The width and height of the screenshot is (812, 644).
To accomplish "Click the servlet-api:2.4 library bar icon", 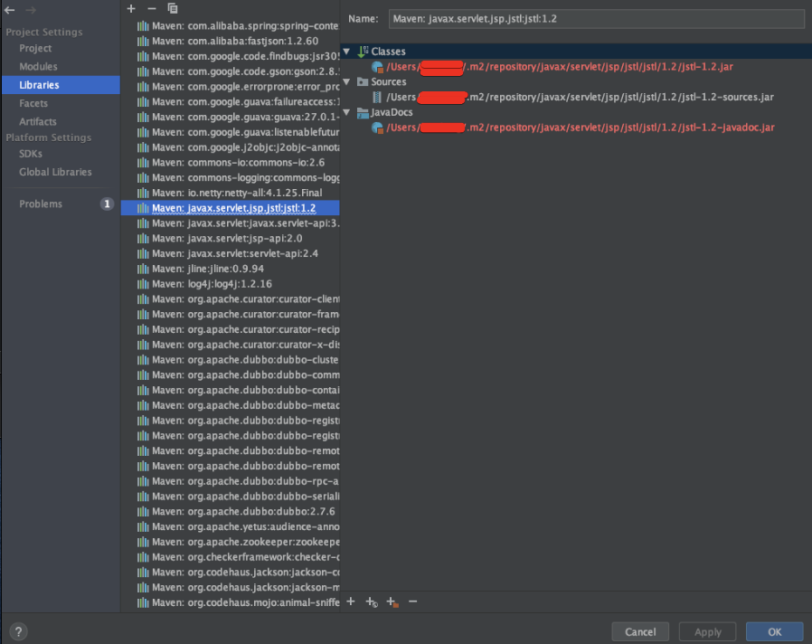I will click(x=143, y=253).
